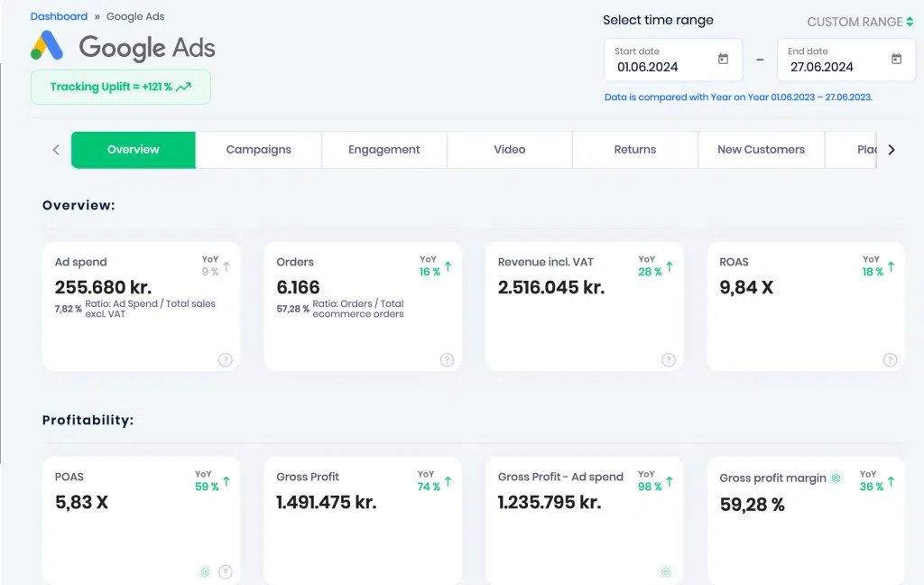Click the Ad spend help question icon

(x=225, y=359)
